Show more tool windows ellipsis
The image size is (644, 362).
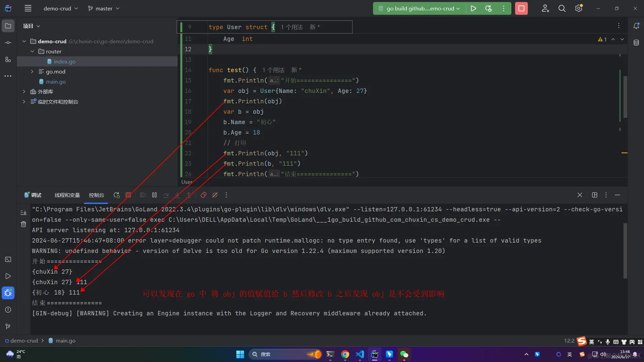pyautogui.click(x=8, y=76)
